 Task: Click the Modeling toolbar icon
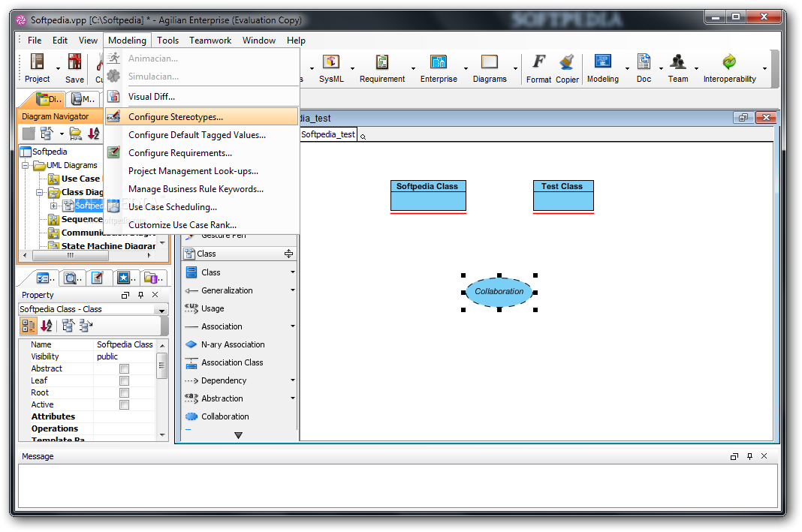(603, 62)
